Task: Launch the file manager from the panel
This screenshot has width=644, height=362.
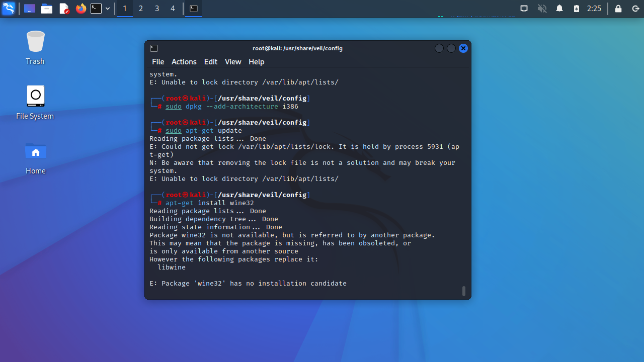Action: point(47,9)
